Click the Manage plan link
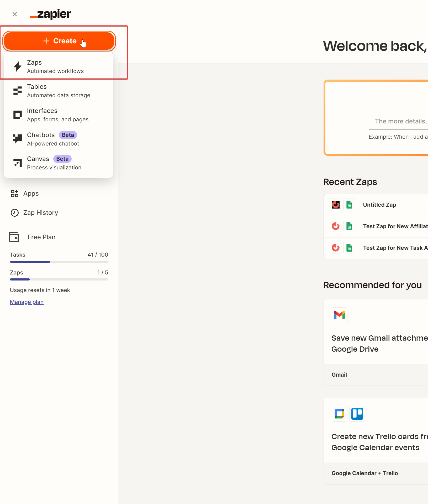 27,302
